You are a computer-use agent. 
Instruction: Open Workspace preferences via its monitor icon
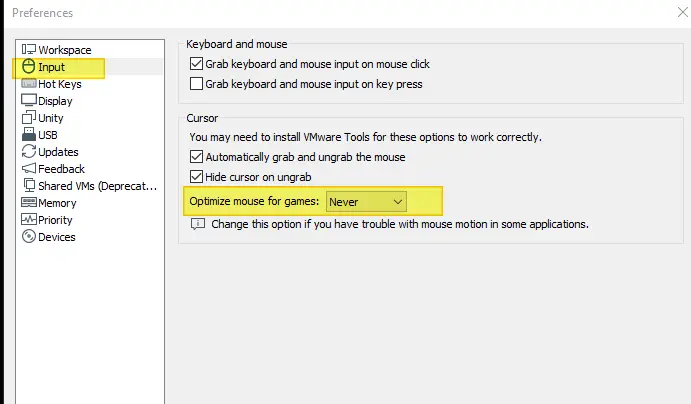pyautogui.click(x=29, y=49)
